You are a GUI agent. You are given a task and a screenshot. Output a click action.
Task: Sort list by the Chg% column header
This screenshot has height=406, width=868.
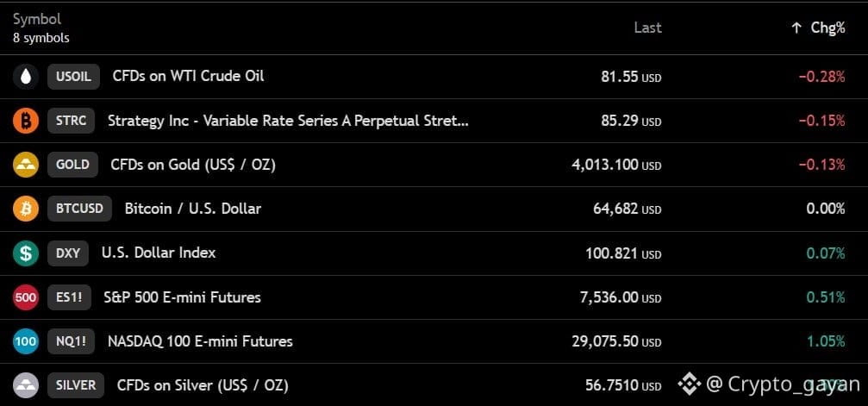827,28
